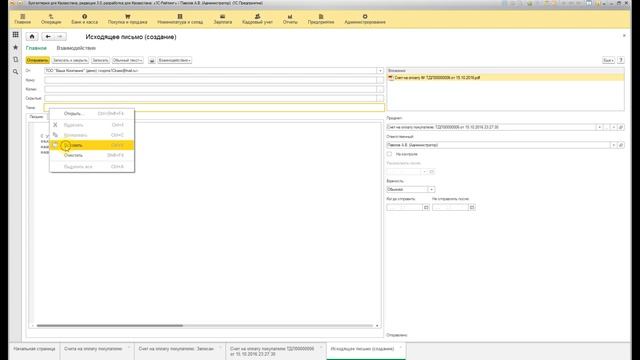Open the Кадровый учет section
Viewport: 640px width, 360px height.
point(257,19)
